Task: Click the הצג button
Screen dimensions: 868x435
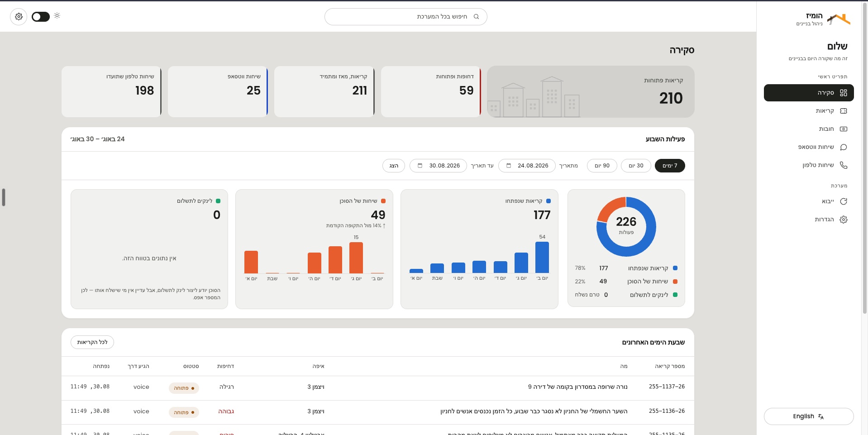Action: click(394, 166)
